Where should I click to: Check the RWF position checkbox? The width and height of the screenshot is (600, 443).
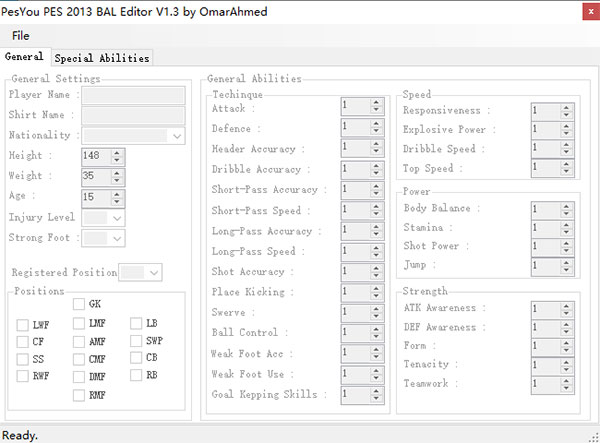pos(23,376)
